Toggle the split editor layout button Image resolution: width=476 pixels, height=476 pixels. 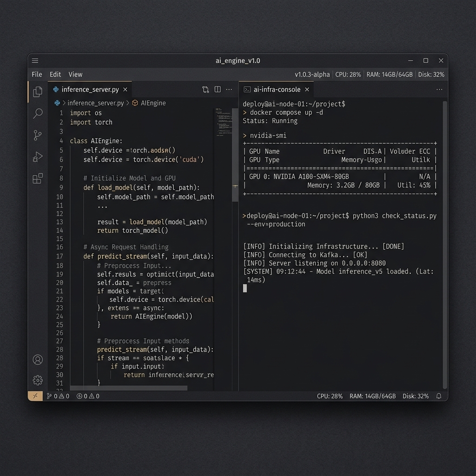click(x=217, y=90)
